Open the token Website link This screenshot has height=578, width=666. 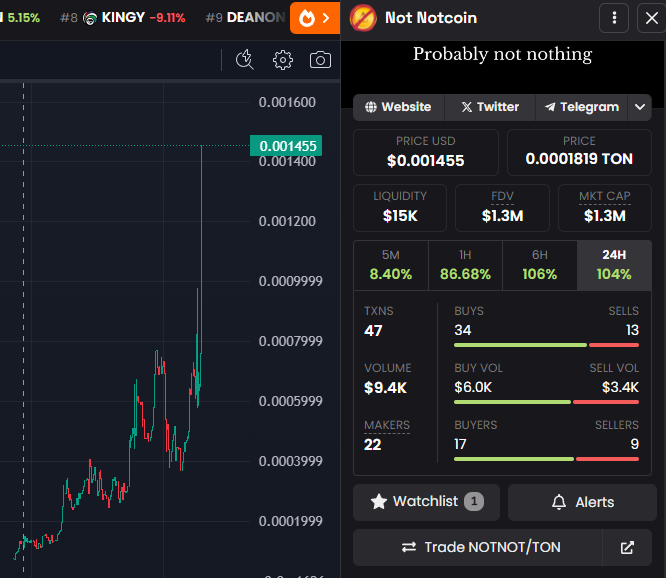coord(398,107)
